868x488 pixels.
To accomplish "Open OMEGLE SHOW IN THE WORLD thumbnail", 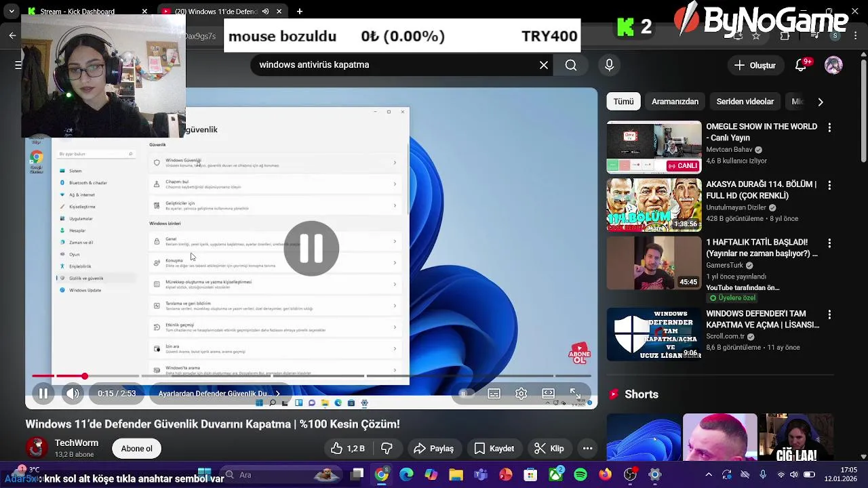I will click(x=654, y=147).
